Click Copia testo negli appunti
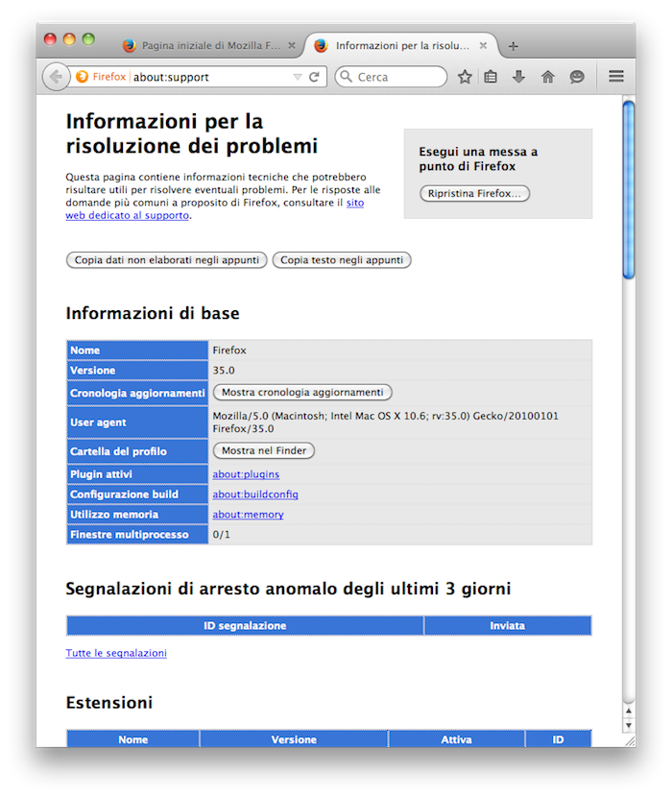The height and width of the screenshot is (797, 672). click(342, 260)
